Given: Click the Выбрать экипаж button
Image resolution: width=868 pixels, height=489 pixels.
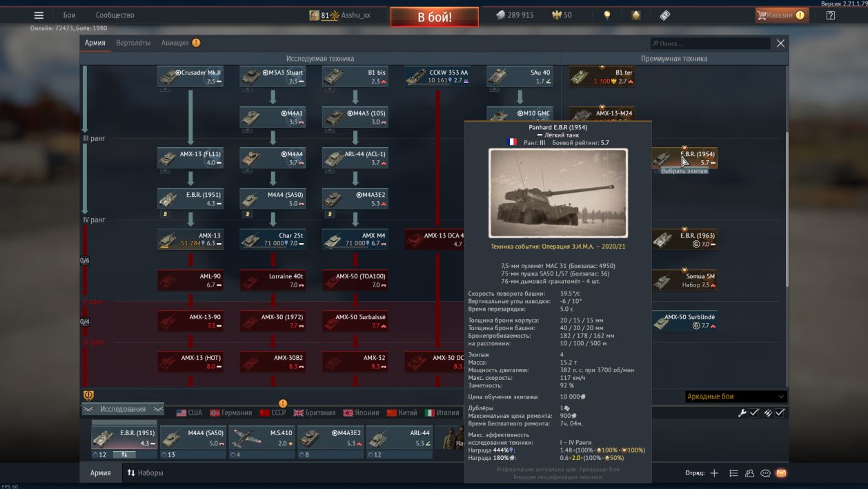Looking at the screenshot, I should coord(684,171).
